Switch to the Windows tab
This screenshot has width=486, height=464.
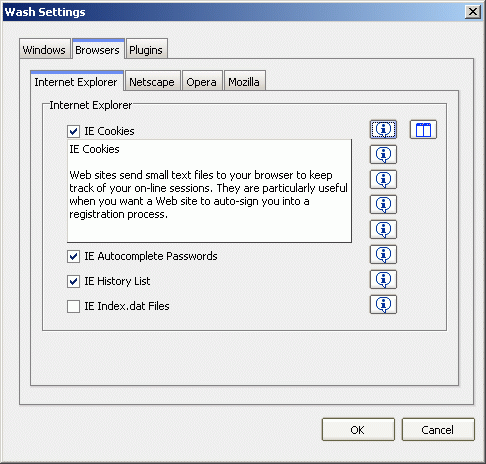(x=44, y=50)
